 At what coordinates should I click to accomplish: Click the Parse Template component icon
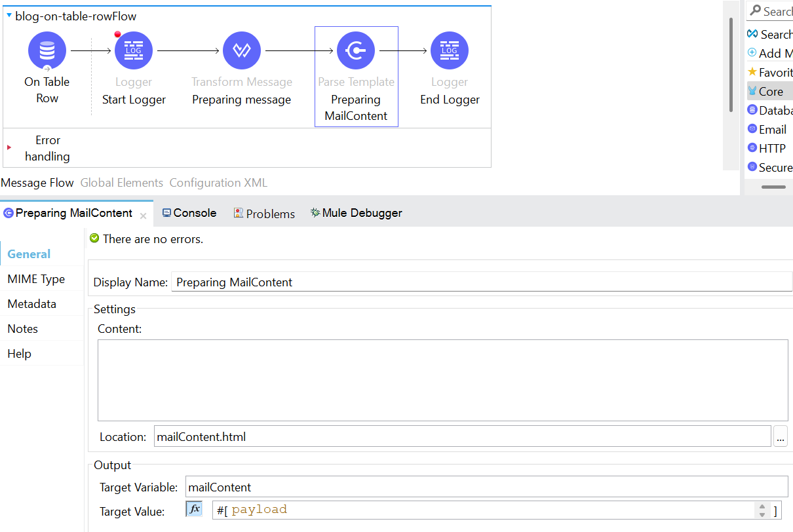[x=356, y=50]
